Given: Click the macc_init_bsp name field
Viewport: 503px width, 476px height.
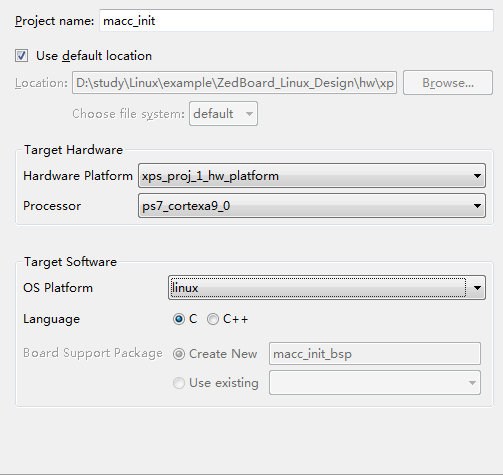Looking at the screenshot, I should pos(375,354).
